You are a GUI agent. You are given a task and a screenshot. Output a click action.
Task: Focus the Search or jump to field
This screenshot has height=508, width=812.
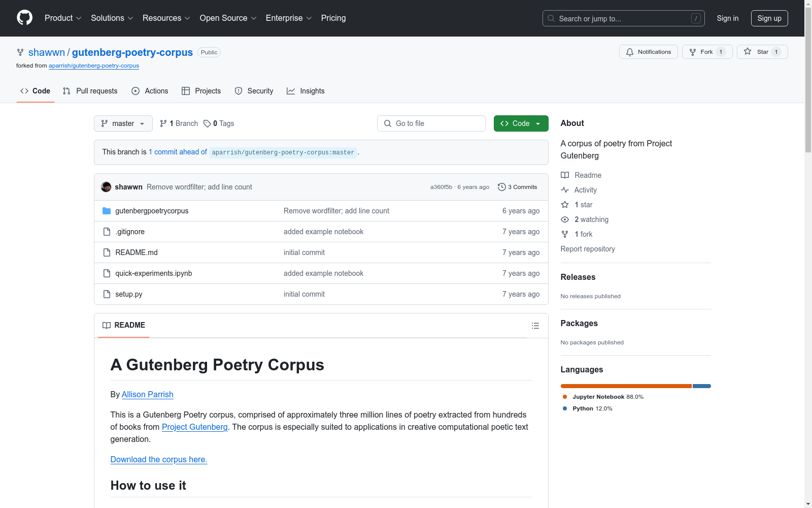(x=624, y=18)
